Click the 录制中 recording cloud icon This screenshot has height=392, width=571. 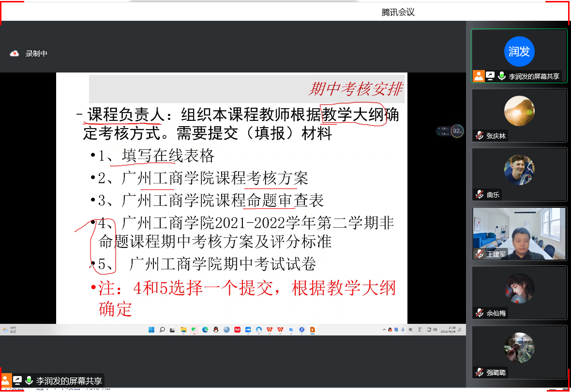point(15,54)
